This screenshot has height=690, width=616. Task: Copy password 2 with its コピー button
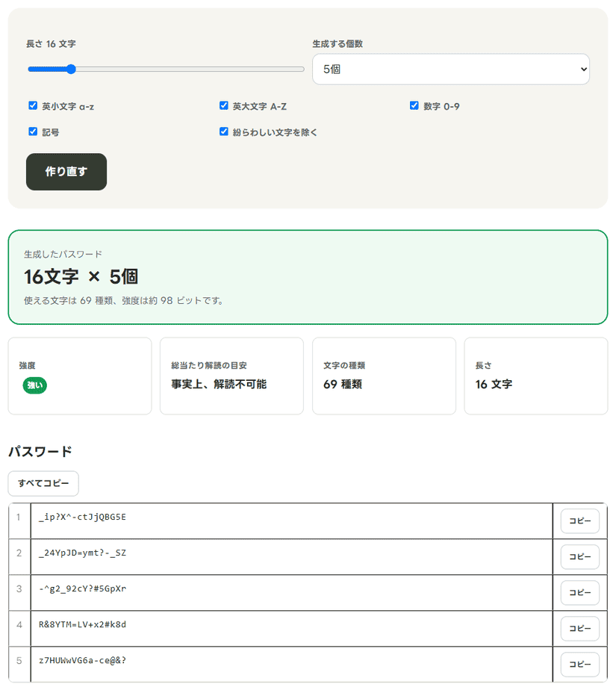tap(580, 556)
